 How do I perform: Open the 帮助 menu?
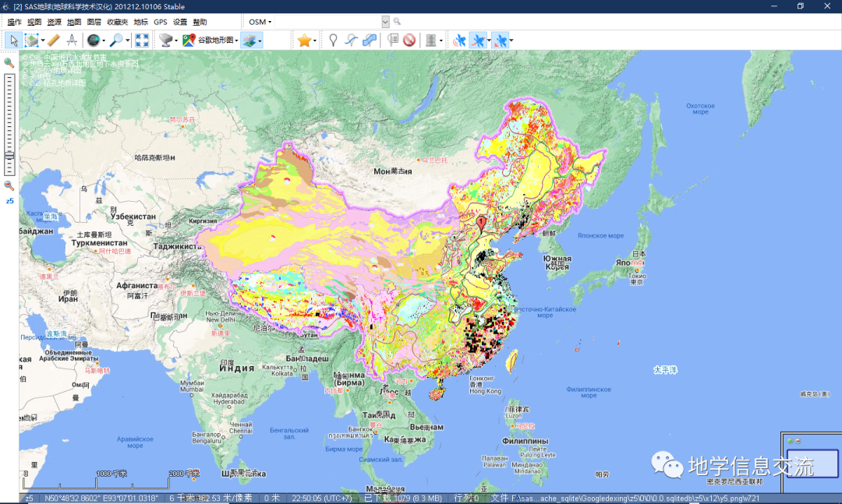pyautogui.click(x=200, y=22)
